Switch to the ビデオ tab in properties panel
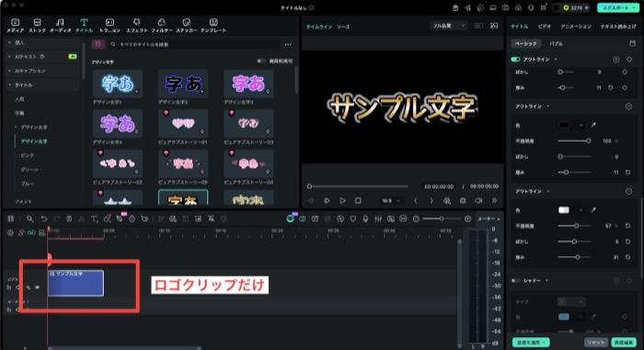 545,27
